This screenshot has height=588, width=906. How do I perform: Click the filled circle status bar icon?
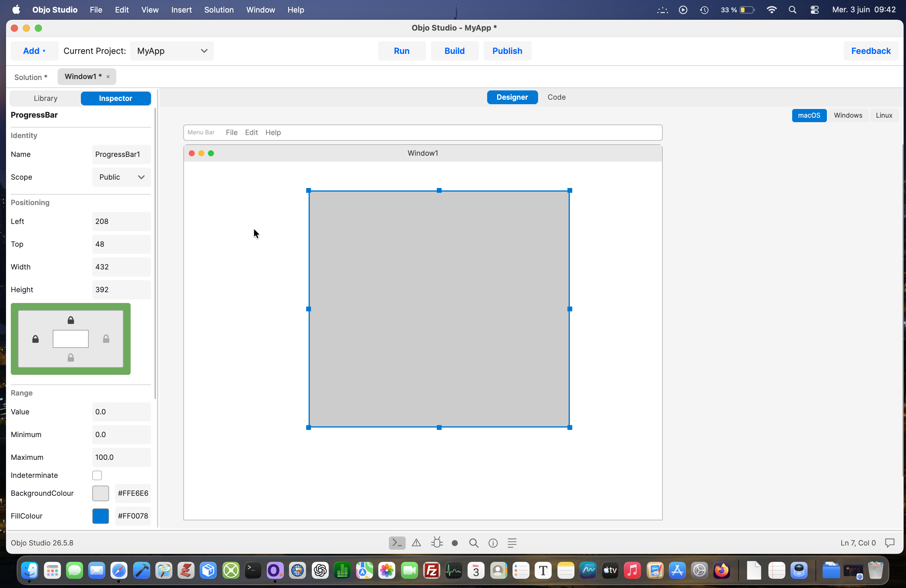coord(454,543)
